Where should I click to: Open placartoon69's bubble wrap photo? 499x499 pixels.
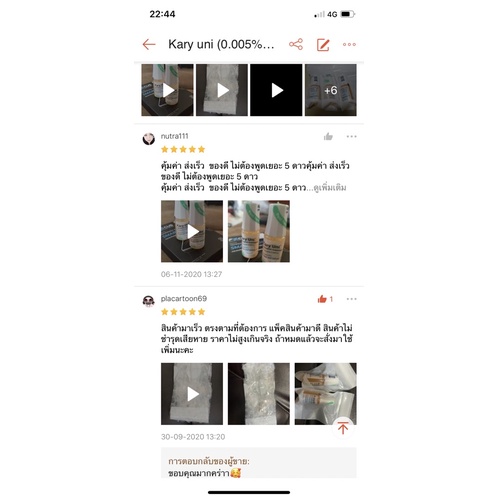[x=259, y=394]
